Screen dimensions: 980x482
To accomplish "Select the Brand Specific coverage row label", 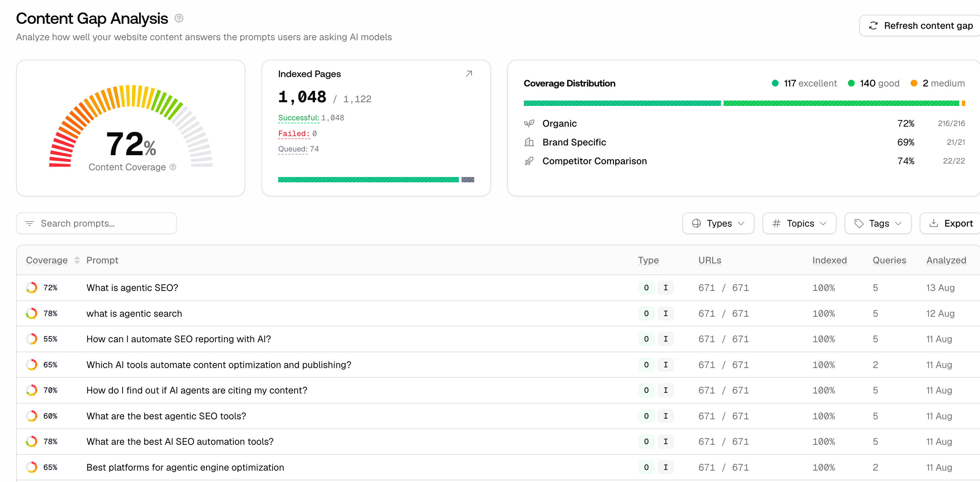I will 574,142.
